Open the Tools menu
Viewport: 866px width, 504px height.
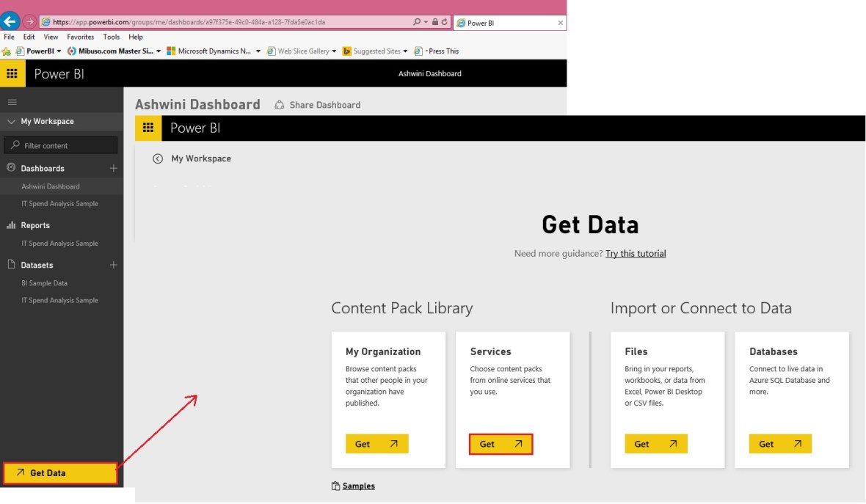click(x=111, y=37)
